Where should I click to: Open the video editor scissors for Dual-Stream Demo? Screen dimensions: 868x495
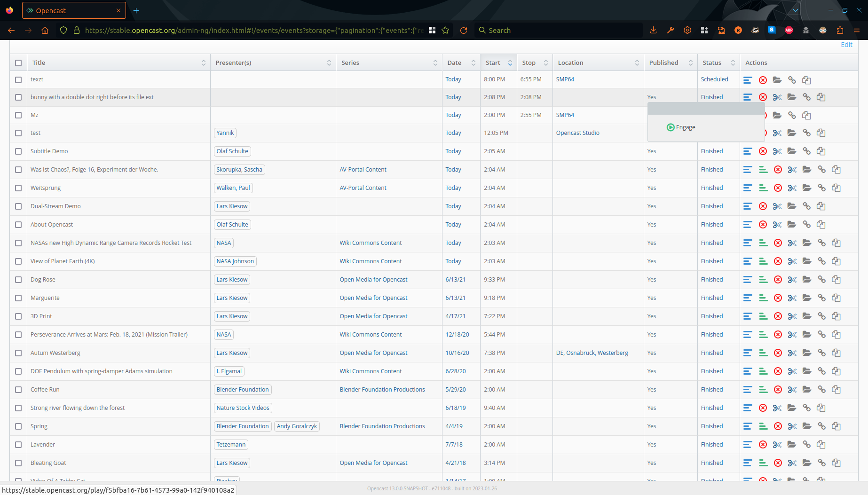777,206
